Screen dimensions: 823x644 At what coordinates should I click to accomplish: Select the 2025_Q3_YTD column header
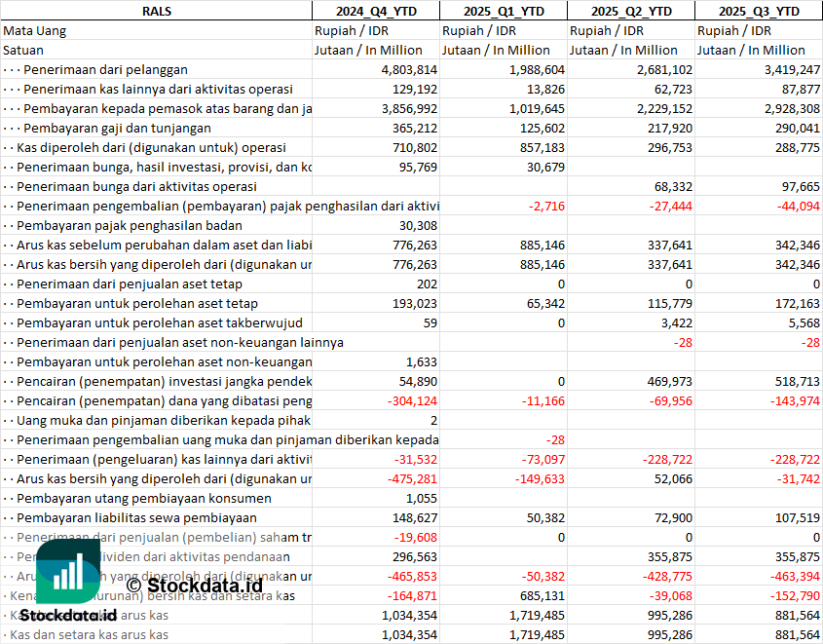(759, 11)
